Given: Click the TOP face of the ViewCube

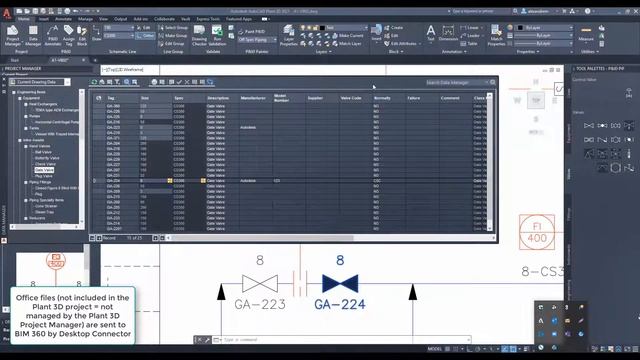Looking at the screenshot, I should [x=536, y=100].
